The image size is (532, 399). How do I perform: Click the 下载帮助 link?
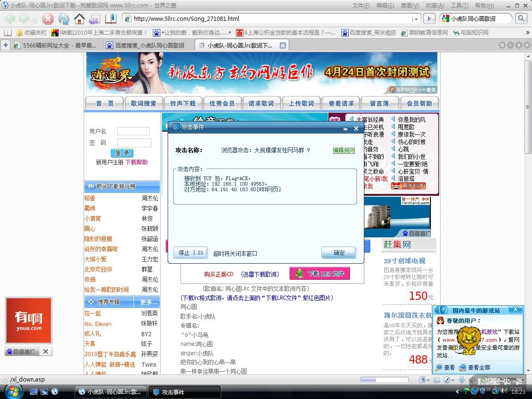[137, 162]
